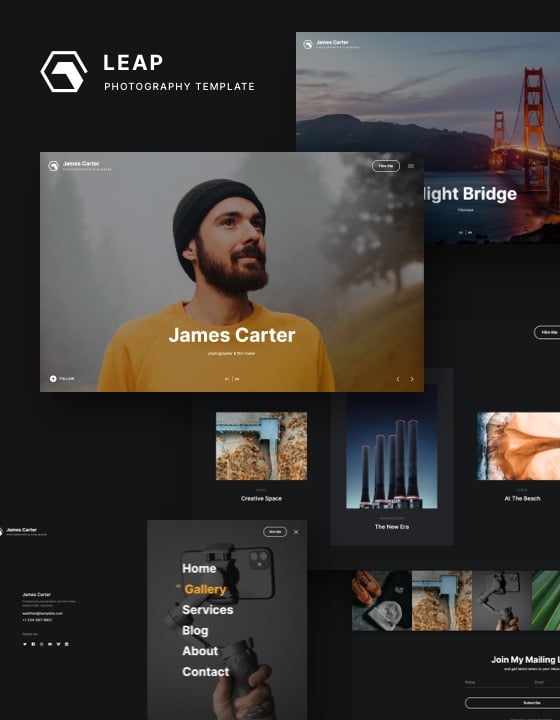Go to previous slide with the left arrow

point(398,379)
